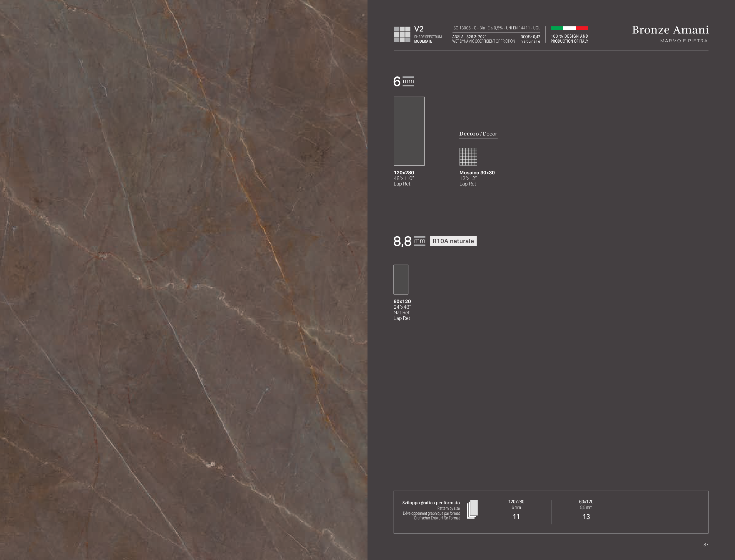The height and width of the screenshot is (560, 735).
Task: Click the Mosaico 30x30 grid icon
Action: 468,157
